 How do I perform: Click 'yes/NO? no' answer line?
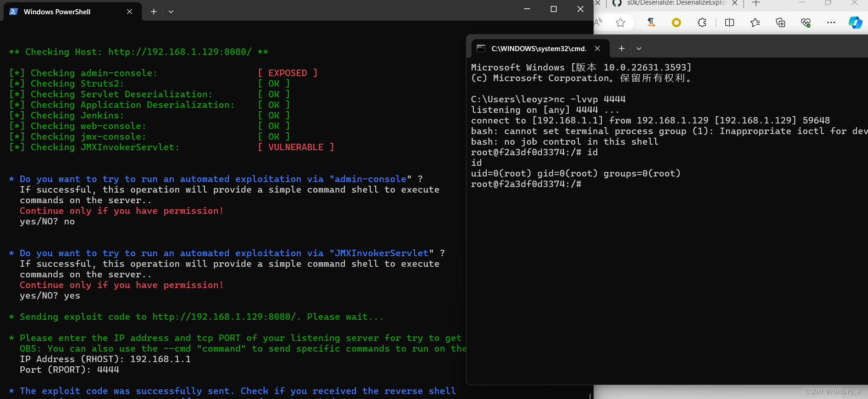pos(47,221)
